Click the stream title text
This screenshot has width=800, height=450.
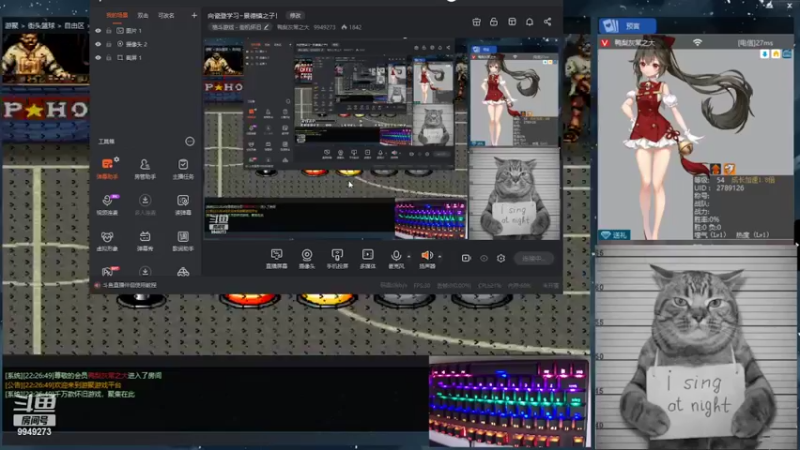pos(243,16)
